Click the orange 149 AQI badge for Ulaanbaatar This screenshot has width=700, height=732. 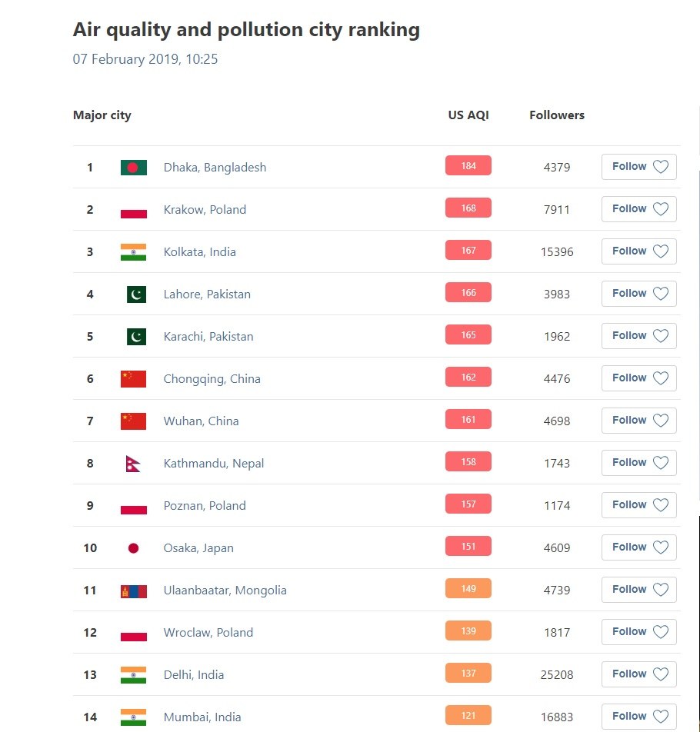(x=468, y=589)
